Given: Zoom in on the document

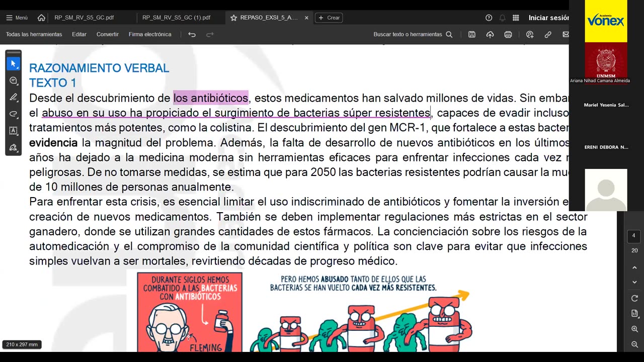Looking at the screenshot, I should [634, 329].
